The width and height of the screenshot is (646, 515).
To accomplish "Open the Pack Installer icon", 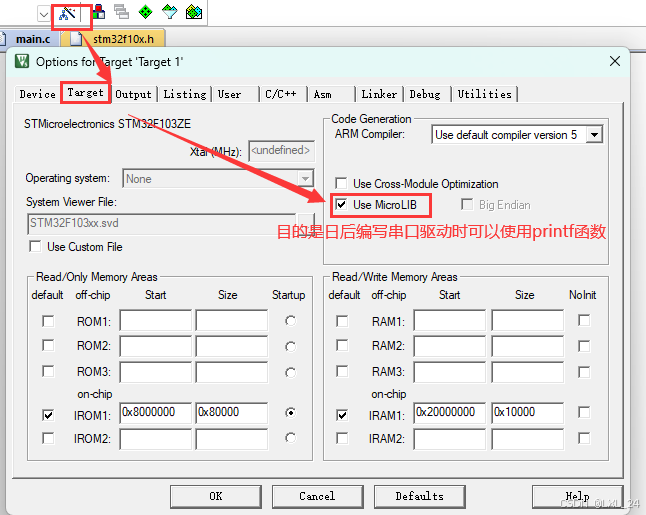I will [194, 12].
